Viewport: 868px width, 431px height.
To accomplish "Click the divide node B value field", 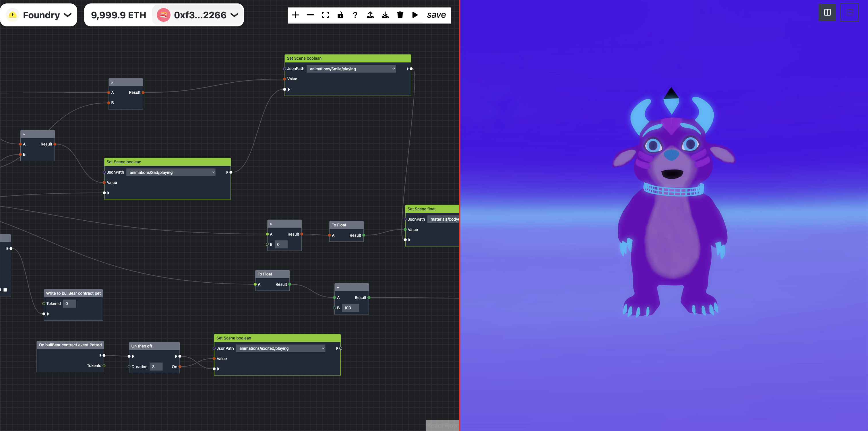I will [x=350, y=308].
